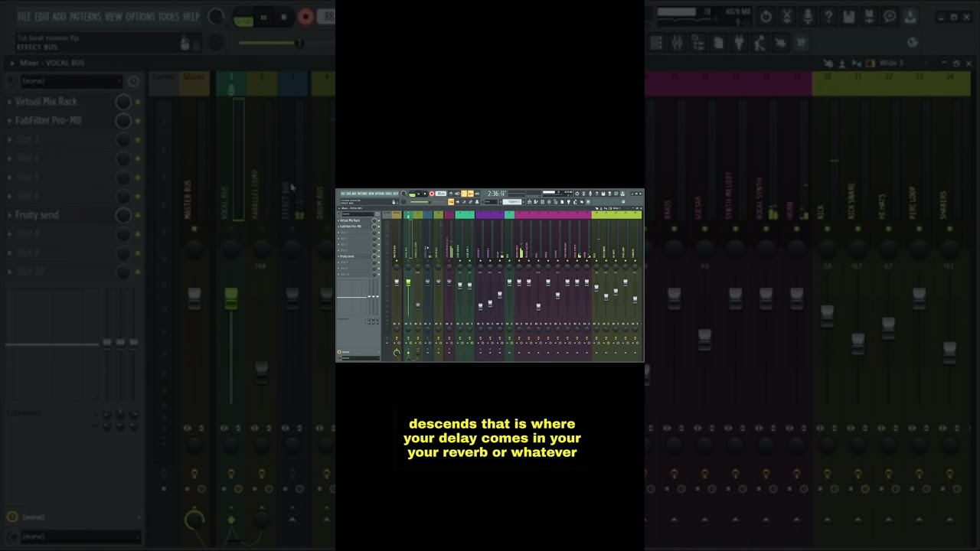Open the mixer preset selector field
The height and width of the screenshot is (551, 980).
(358, 214)
